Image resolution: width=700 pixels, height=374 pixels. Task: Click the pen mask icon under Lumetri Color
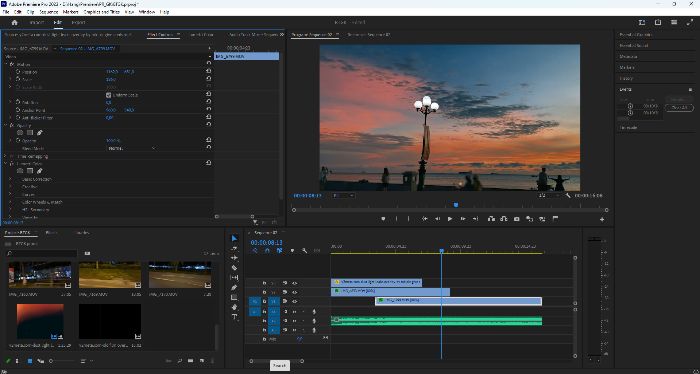40,171
